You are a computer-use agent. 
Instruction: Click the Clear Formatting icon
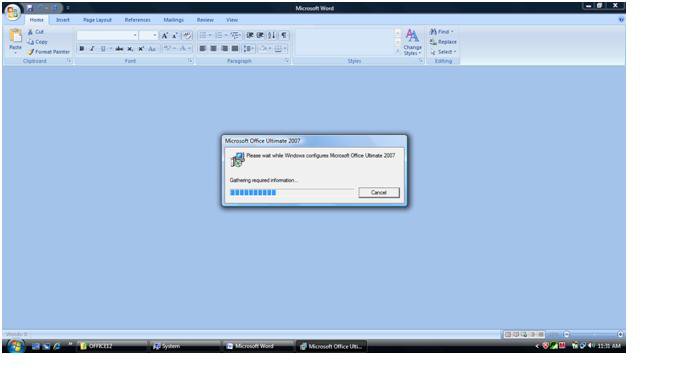click(187, 36)
